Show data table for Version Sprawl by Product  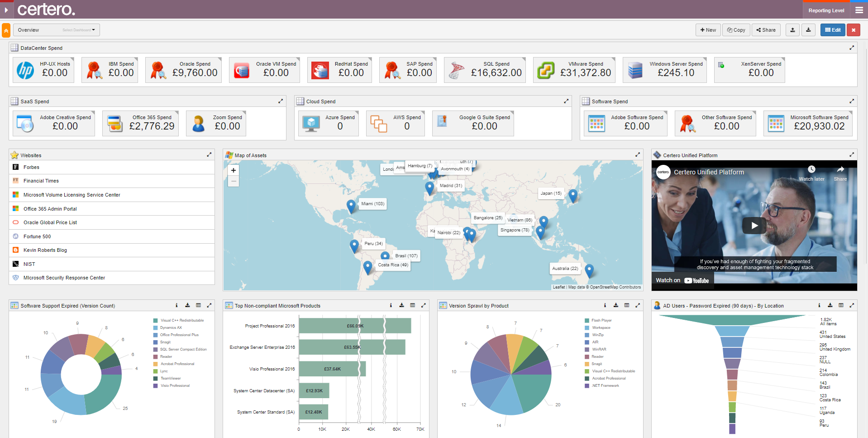click(x=627, y=305)
